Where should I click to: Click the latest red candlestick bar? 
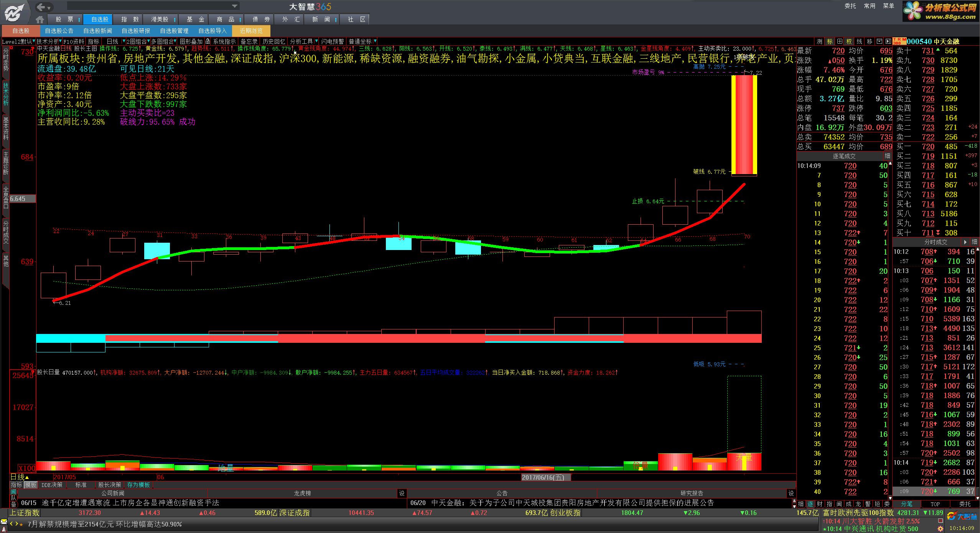point(744,125)
